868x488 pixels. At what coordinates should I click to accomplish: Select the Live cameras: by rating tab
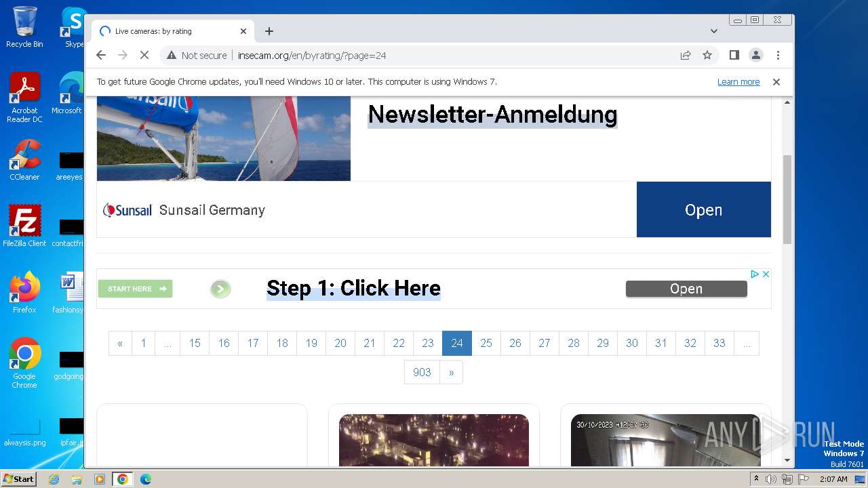(x=173, y=31)
